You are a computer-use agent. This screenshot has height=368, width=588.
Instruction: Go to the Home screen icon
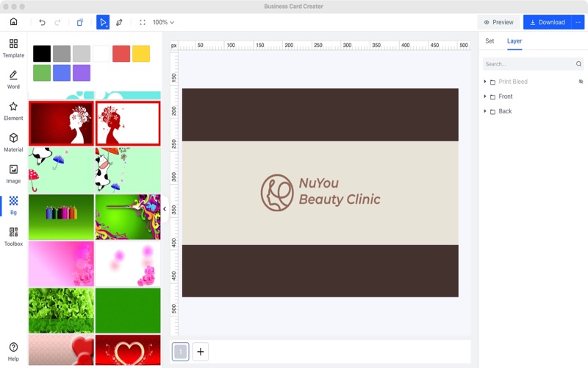pos(13,22)
